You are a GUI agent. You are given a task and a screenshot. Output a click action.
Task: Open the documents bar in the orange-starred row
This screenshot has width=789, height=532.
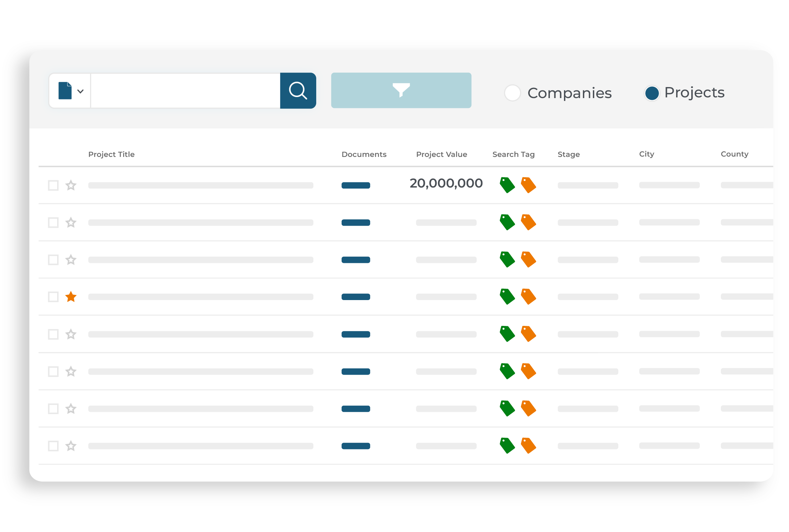[356, 297]
